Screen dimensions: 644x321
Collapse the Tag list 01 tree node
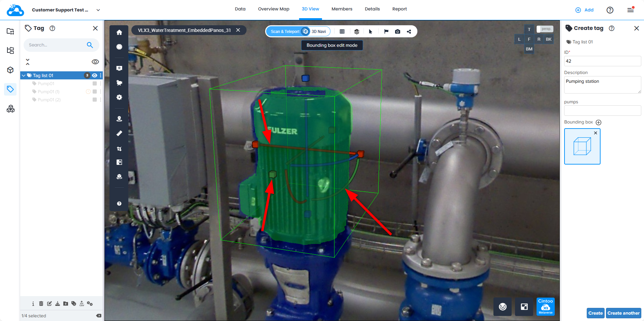click(x=24, y=75)
